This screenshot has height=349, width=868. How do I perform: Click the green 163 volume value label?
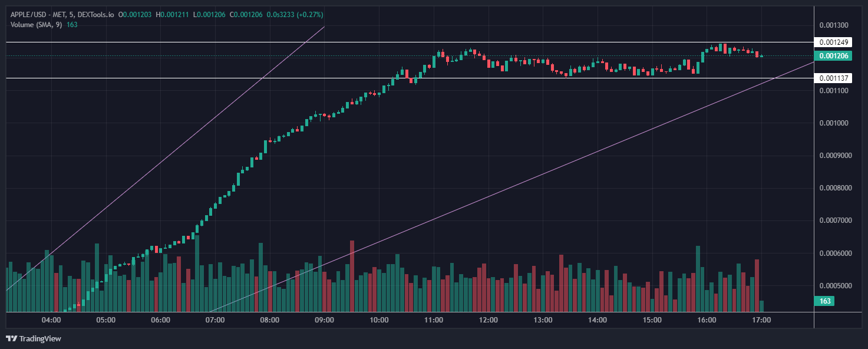[x=825, y=301]
